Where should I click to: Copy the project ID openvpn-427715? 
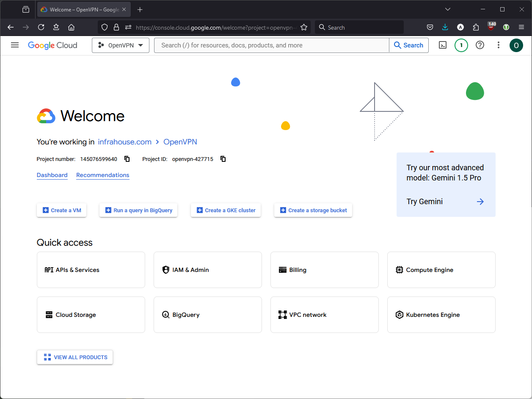click(x=223, y=159)
